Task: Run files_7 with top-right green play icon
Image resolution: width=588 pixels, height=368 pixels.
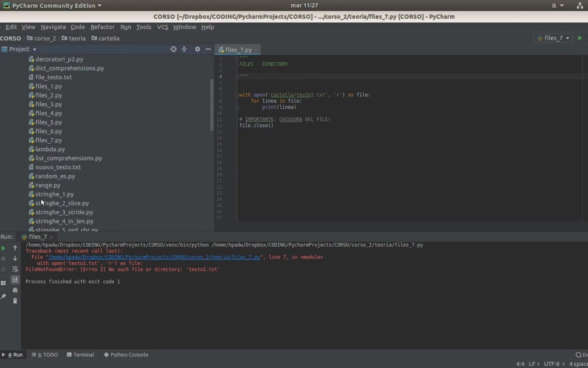Action: click(580, 38)
